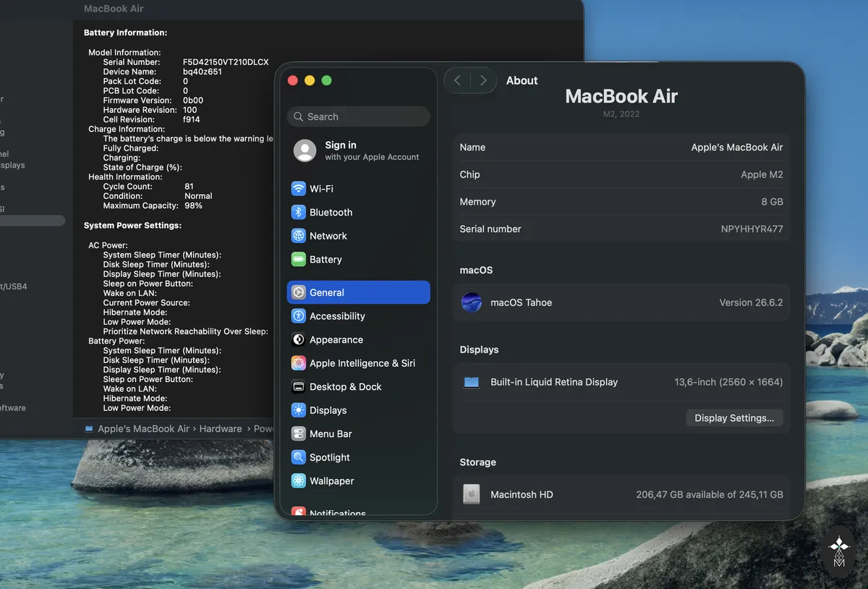Click Maximum Capacity 98% value
This screenshot has height=589, width=868.
point(193,205)
